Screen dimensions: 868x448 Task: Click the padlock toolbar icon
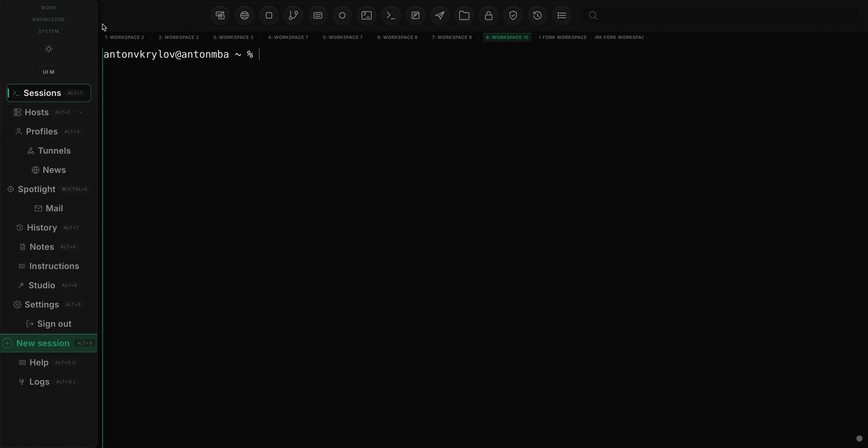[x=489, y=15]
